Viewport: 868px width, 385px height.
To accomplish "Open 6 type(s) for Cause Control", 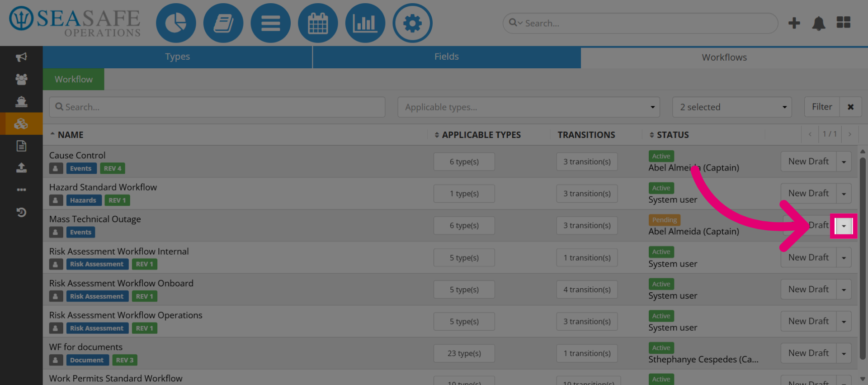I will pyautogui.click(x=464, y=162).
